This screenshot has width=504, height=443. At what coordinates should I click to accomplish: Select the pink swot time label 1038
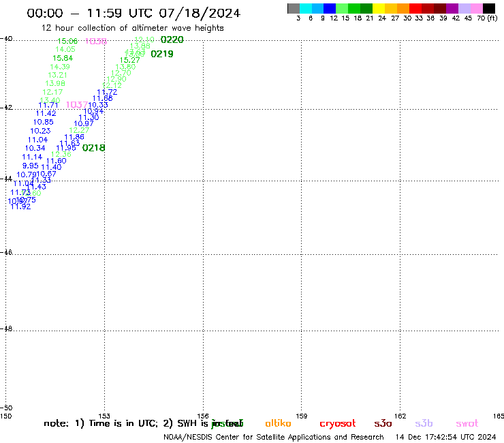click(96, 41)
